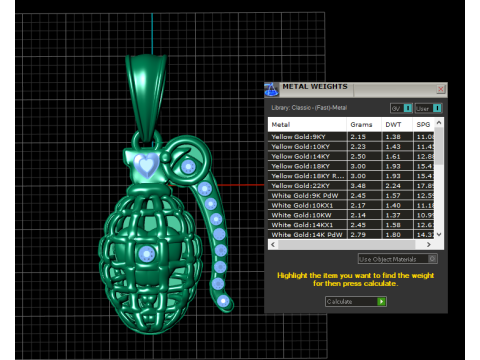Click the Calculate button
This screenshot has width=480, height=360.
(356, 302)
